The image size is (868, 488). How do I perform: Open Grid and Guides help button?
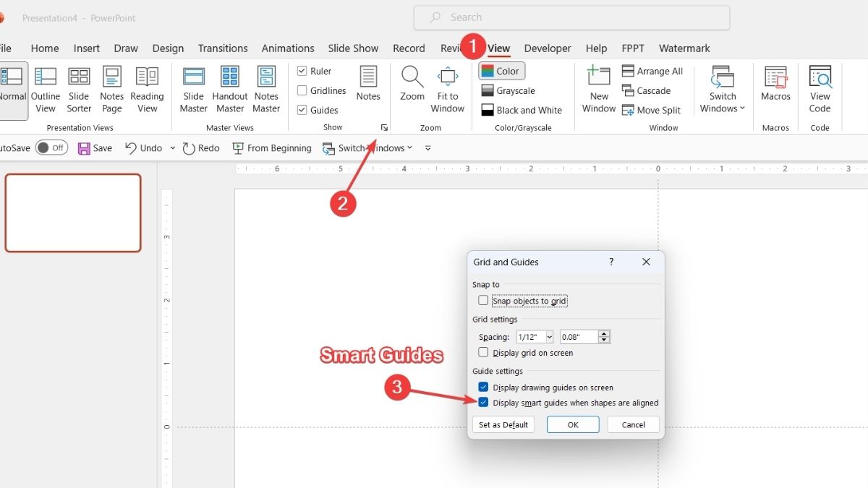(x=611, y=262)
